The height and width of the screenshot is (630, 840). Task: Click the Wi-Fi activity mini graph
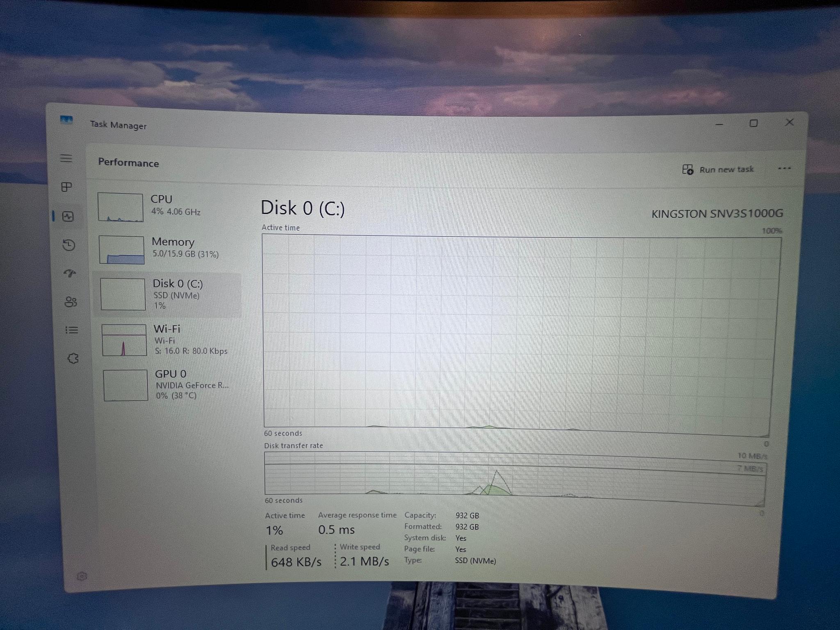point(124,340)
